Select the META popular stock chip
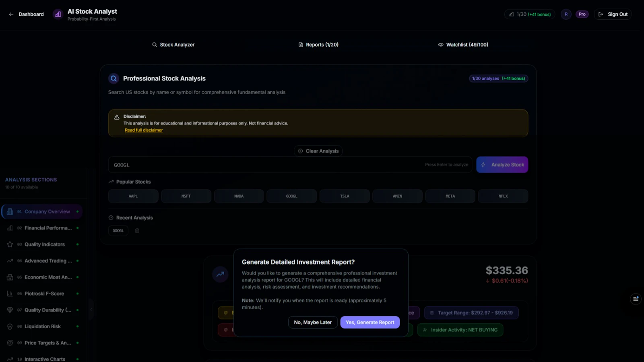Screen dimensions: 644x362 coord(450,196)
